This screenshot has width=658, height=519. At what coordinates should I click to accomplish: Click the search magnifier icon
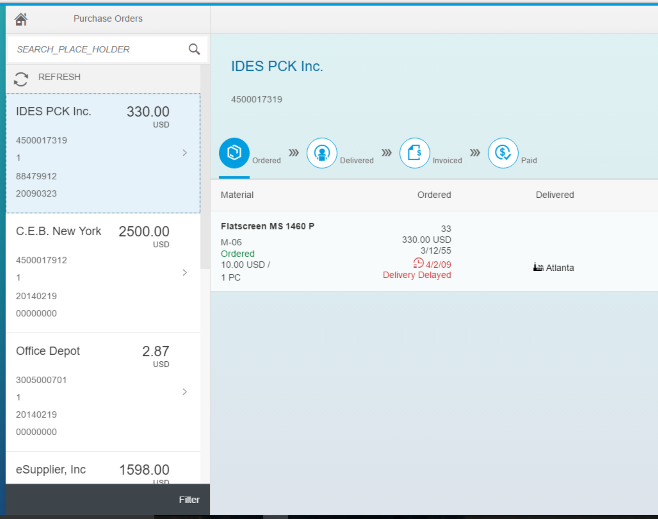(x=194, y=49)
